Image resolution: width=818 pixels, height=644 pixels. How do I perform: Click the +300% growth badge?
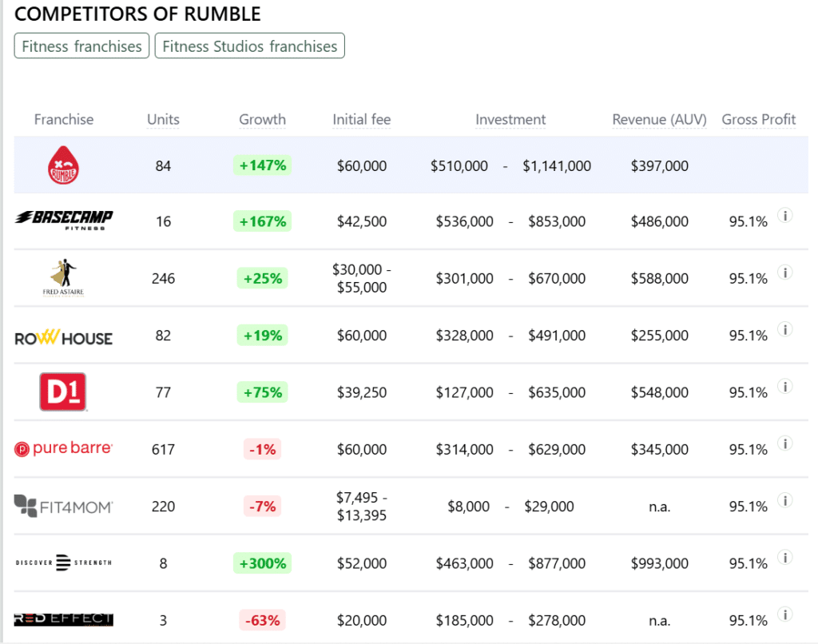click(x=262, y=563)
